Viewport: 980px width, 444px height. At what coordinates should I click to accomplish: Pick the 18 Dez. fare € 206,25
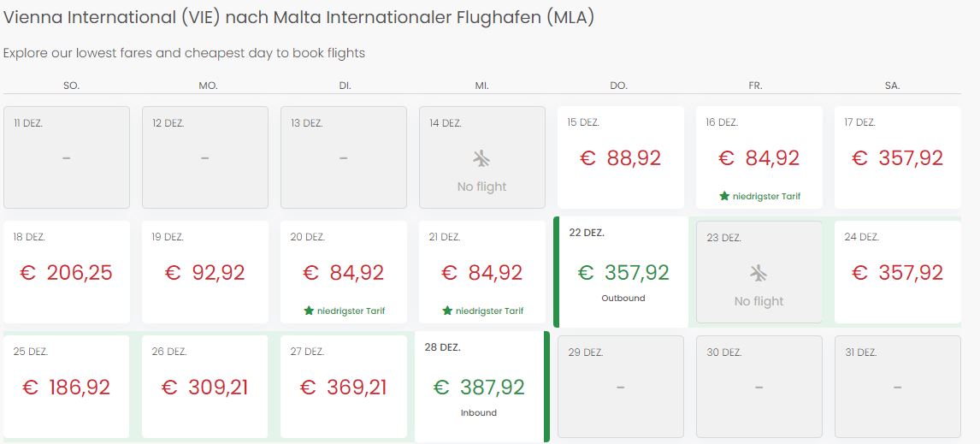[x=66, y=272]
